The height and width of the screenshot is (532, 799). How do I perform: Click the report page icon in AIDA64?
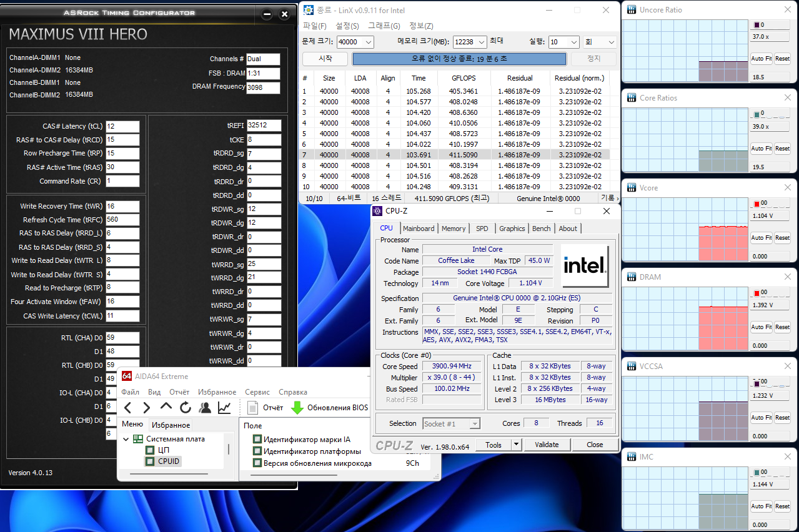253,408
